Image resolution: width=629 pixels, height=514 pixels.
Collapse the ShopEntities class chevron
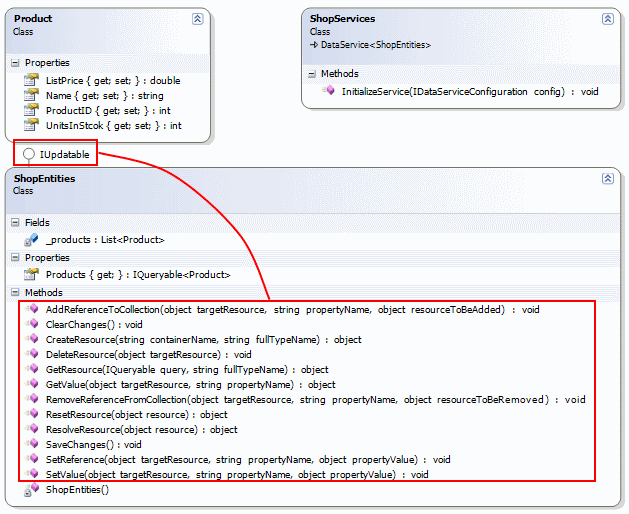tap(607, 178)
